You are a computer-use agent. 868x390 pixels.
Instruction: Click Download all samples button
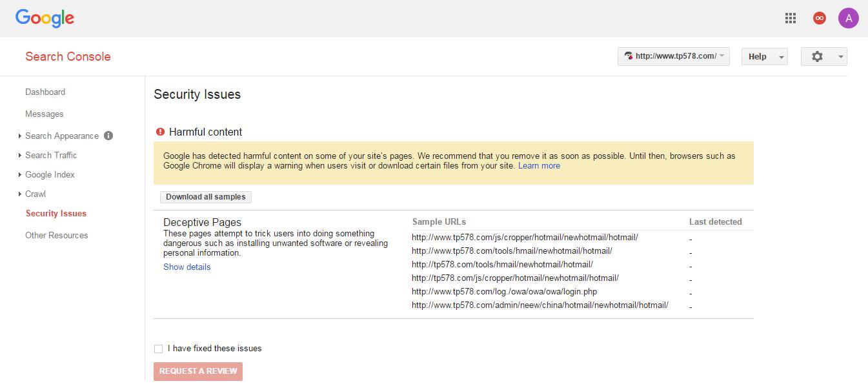click(206, 197)
